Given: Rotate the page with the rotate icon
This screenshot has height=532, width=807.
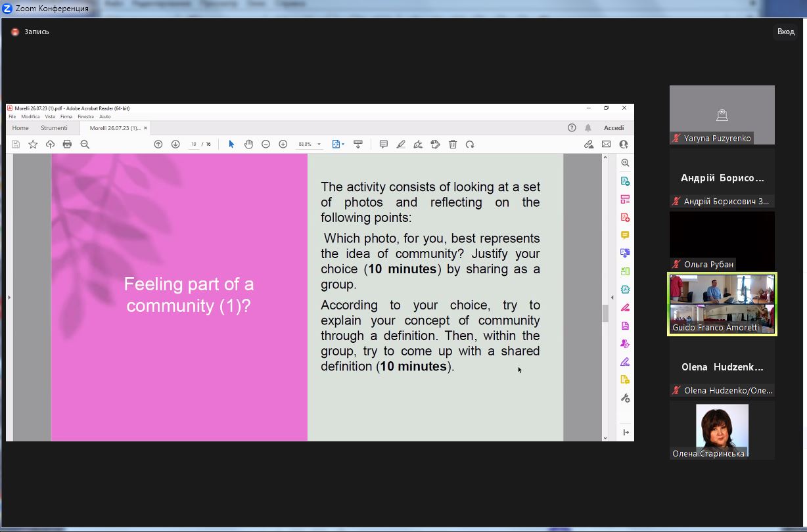Looking at the screenshot, I should (470, 144).
